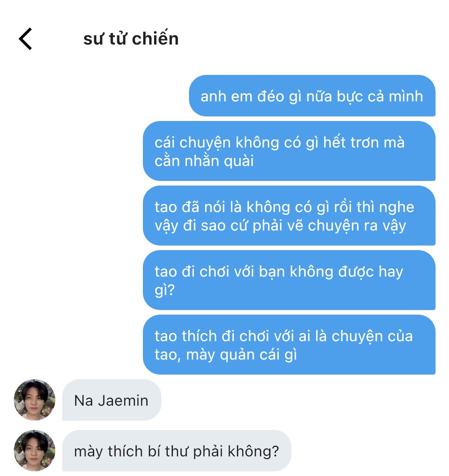
Task: Select the 'tao thích đi chơi với ai' bubble
Action: click(x=289, y=345)
